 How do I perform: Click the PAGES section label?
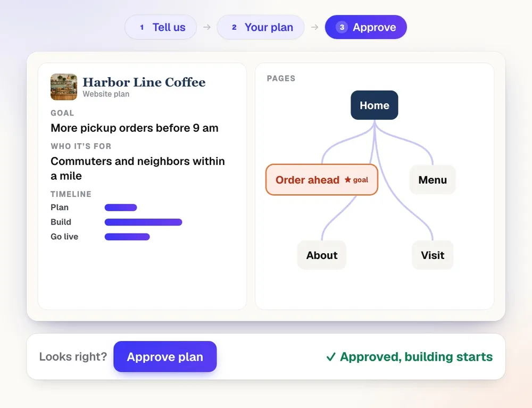[x=281, y=78]
